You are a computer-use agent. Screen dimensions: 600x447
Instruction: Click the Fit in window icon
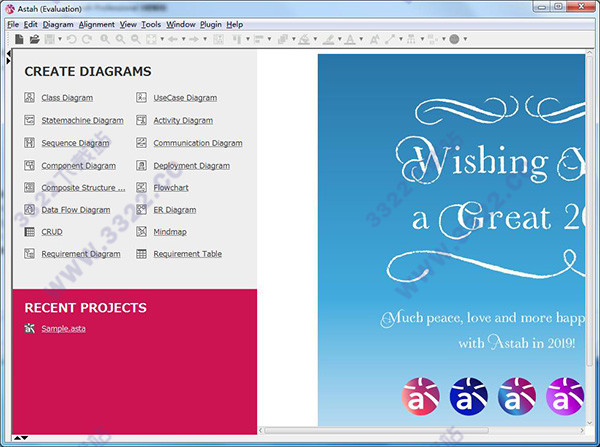(x=152, y=39)
